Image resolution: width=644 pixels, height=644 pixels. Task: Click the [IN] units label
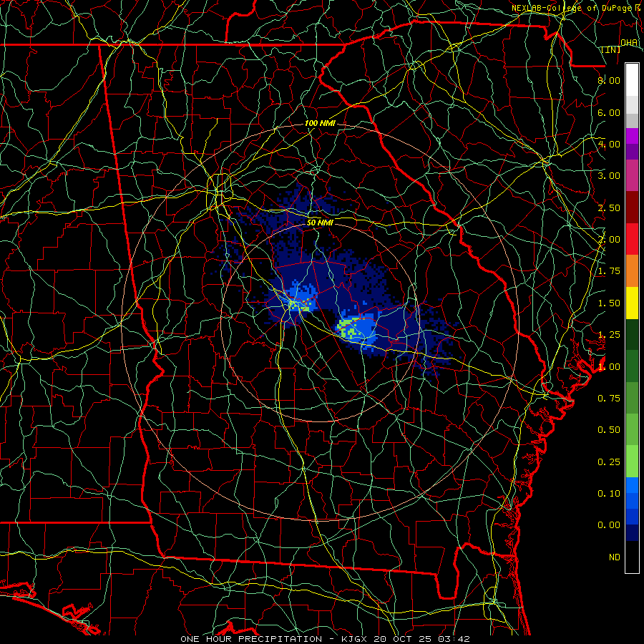click(x=611, y=49)
